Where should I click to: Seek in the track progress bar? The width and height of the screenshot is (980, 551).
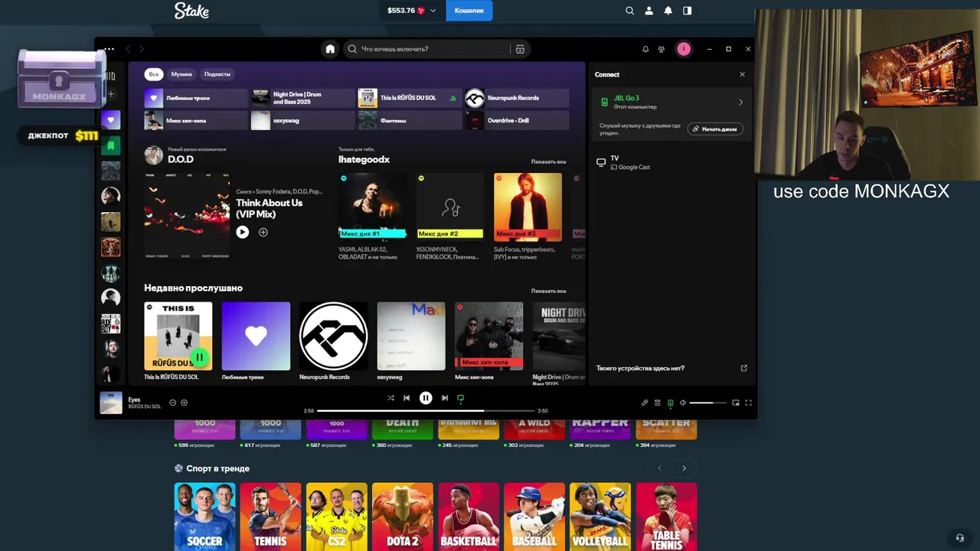(426, 411)
